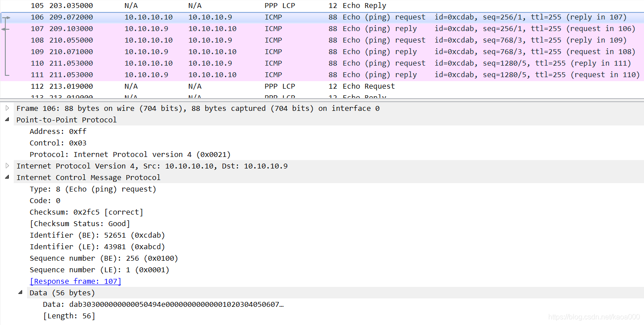Click the Address: 0xff field

click(x=58, y=131)
